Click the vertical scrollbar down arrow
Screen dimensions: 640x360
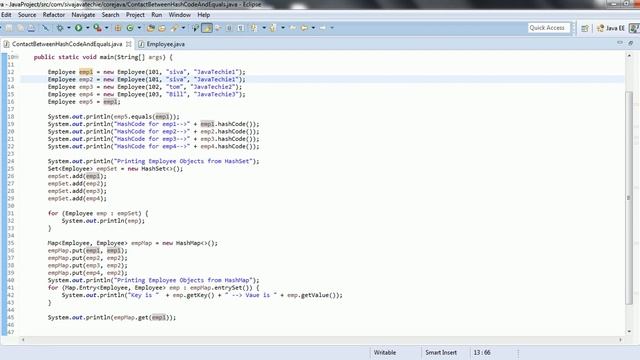click(x=629, y=331)
